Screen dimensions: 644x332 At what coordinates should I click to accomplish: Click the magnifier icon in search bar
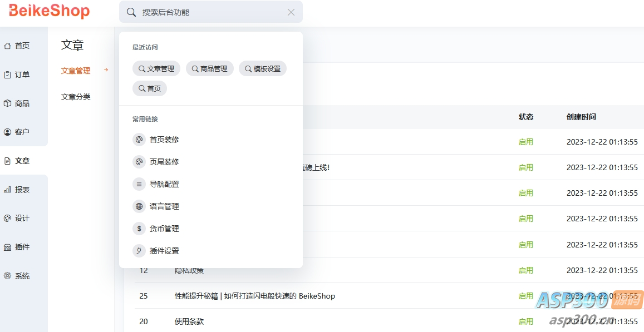tap(131, 12)
